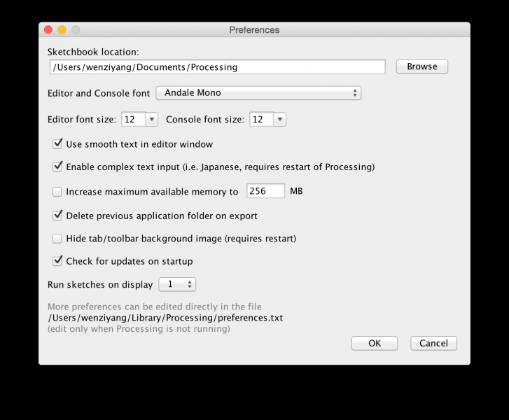
Task: Toggle Use smooth text in editor window
Action: [57, 143]
